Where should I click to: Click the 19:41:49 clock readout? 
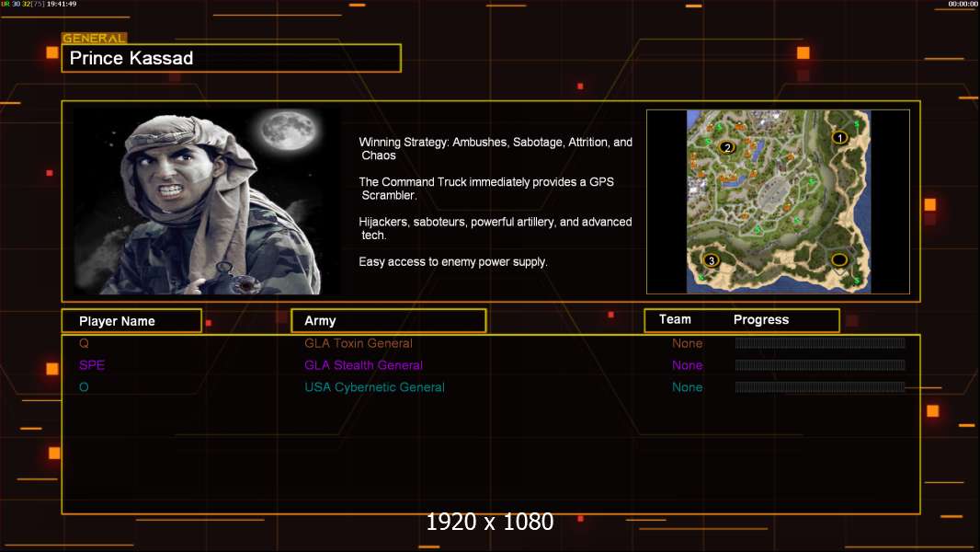(x=62, y=4)
